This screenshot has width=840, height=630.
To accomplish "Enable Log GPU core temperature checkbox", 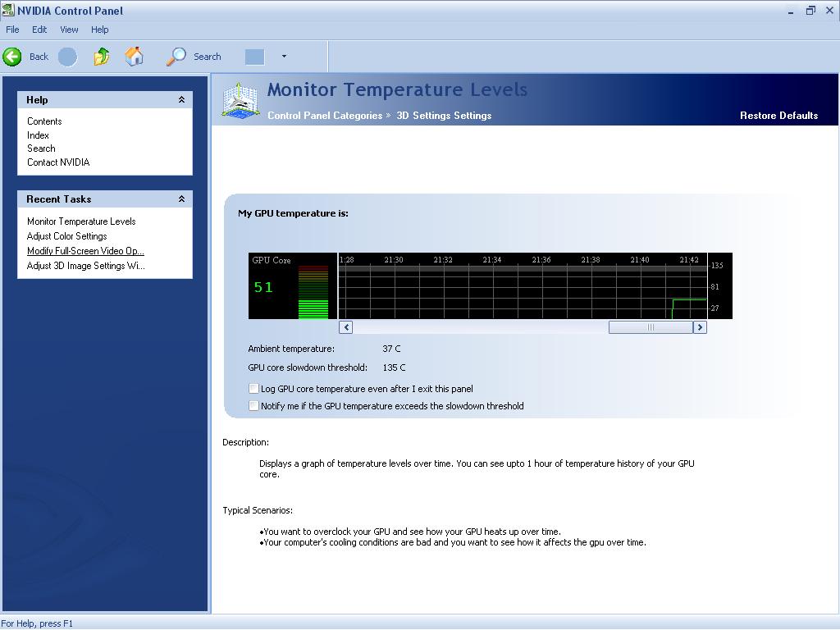I will [x=254, y=388].
